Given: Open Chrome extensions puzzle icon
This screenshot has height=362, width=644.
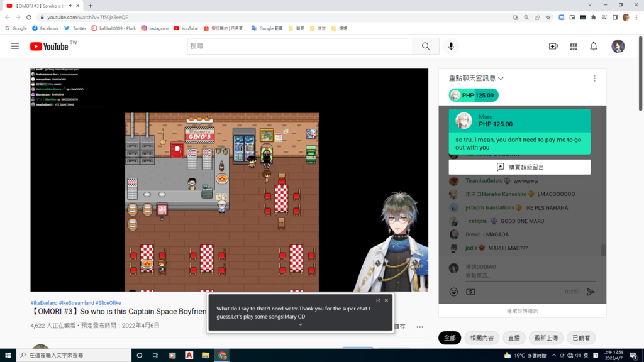Looking at the screenshot, I should [594, 17].
